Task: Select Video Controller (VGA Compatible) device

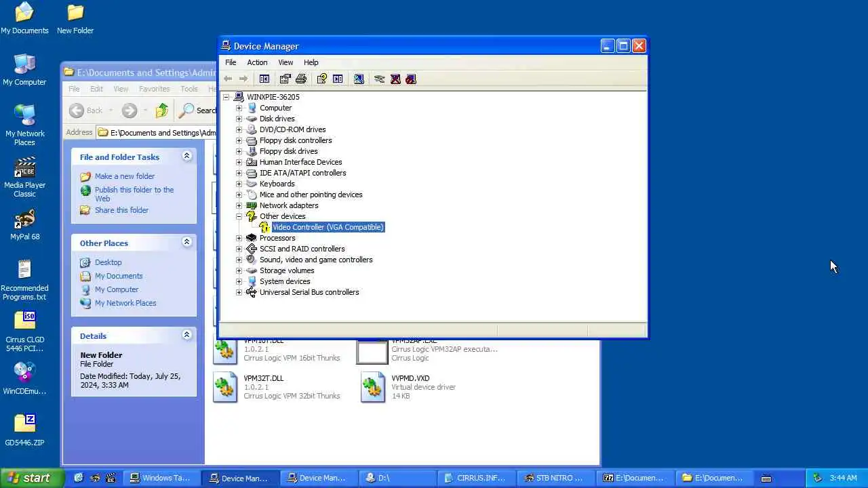Action: point(328,227)
